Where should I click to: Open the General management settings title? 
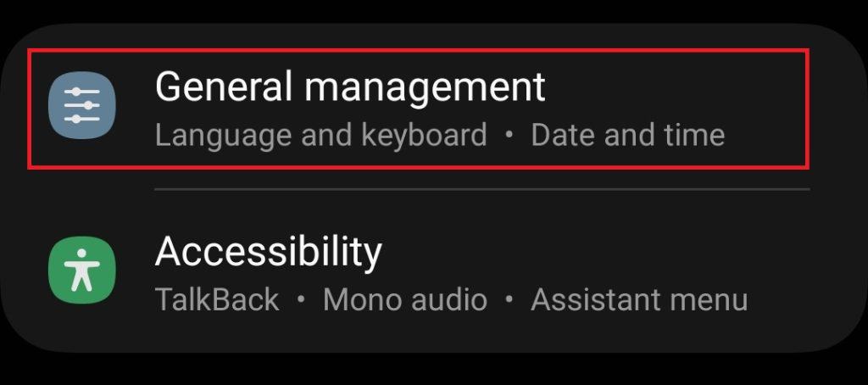pyautogui.click(x=350, y=87)
